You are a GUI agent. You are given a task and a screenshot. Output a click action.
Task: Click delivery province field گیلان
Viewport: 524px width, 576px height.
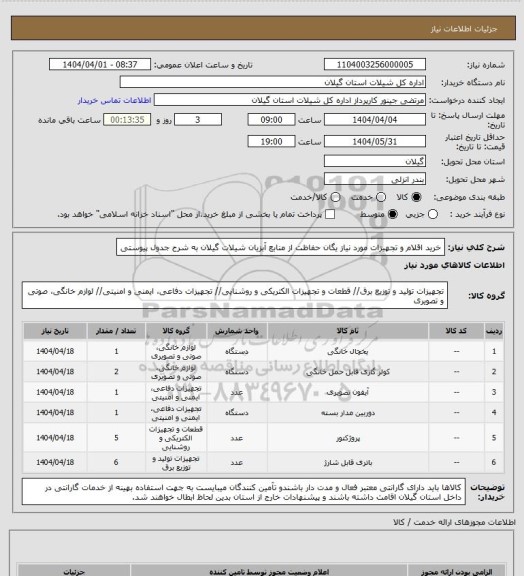[x=375, y=161]
